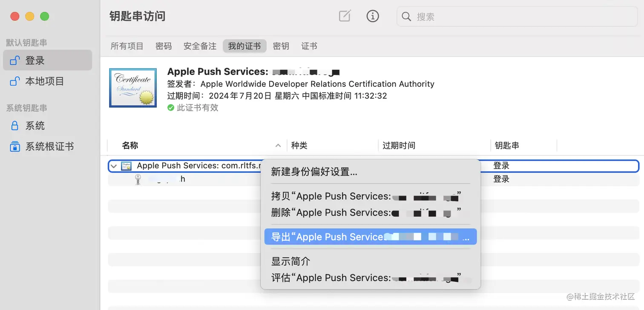Click the green 此证书有效 checkmark icon
Viewport: 644px width, 310px height.
coord(171,108)
